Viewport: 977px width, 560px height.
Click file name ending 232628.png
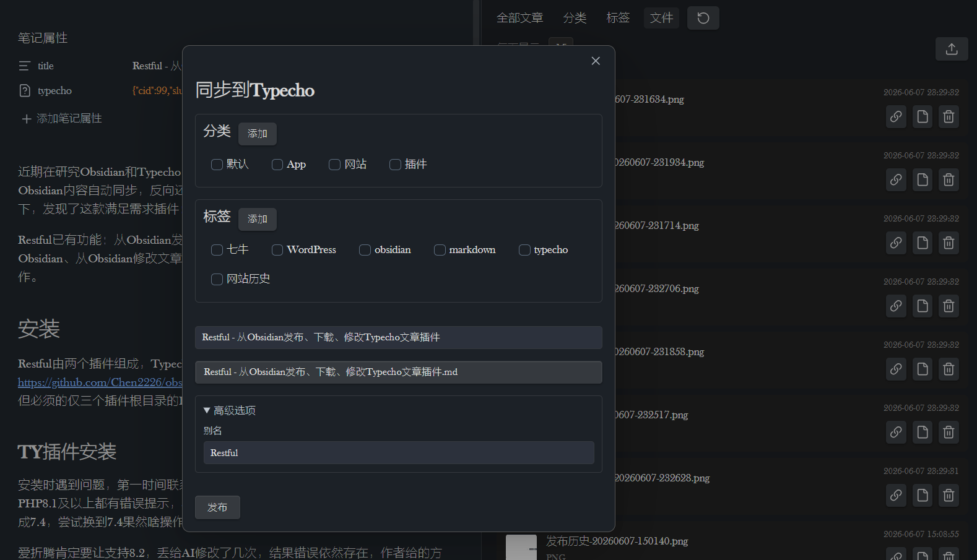(x=662, y=478)
